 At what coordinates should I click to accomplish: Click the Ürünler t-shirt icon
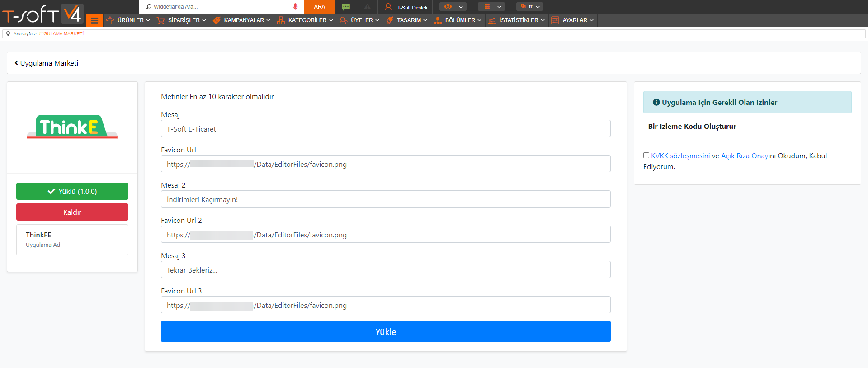(110, 20)
